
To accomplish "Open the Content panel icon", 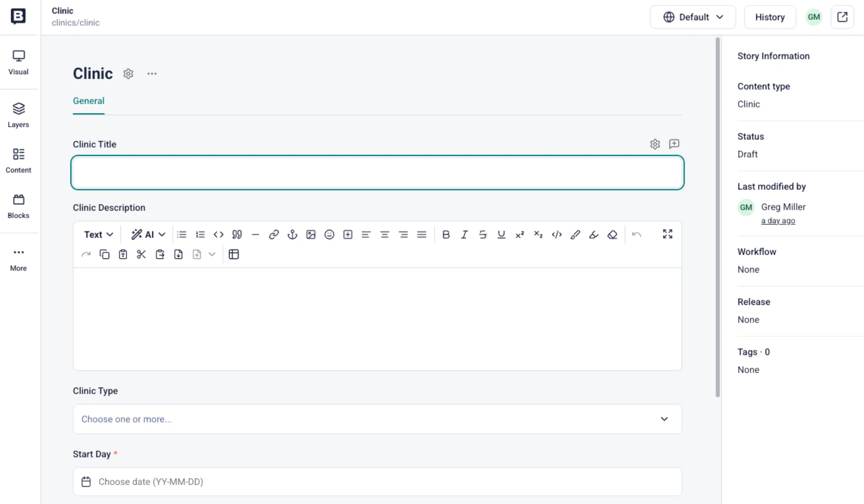I will pos(18,160).
